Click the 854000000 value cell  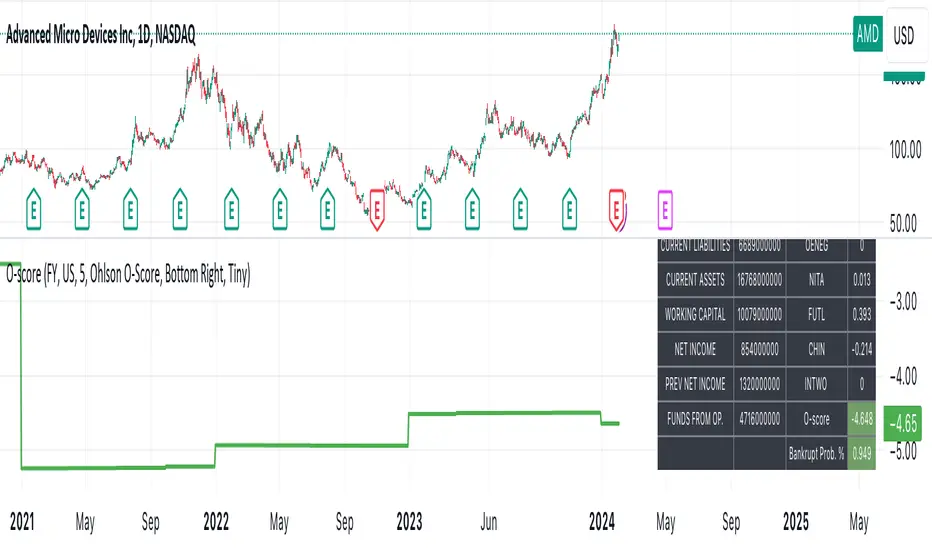click(760, 349)
